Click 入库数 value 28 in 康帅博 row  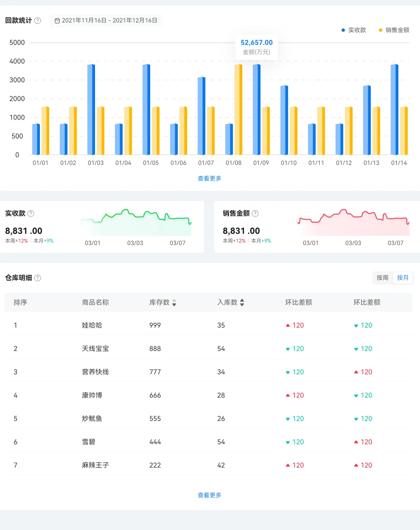pos(221,395)
